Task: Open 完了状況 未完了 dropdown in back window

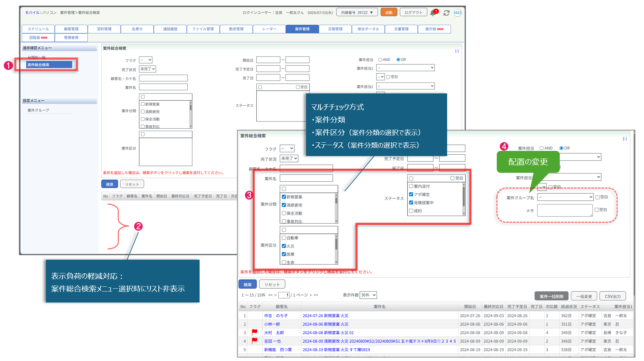Action: tap(148, 69)
